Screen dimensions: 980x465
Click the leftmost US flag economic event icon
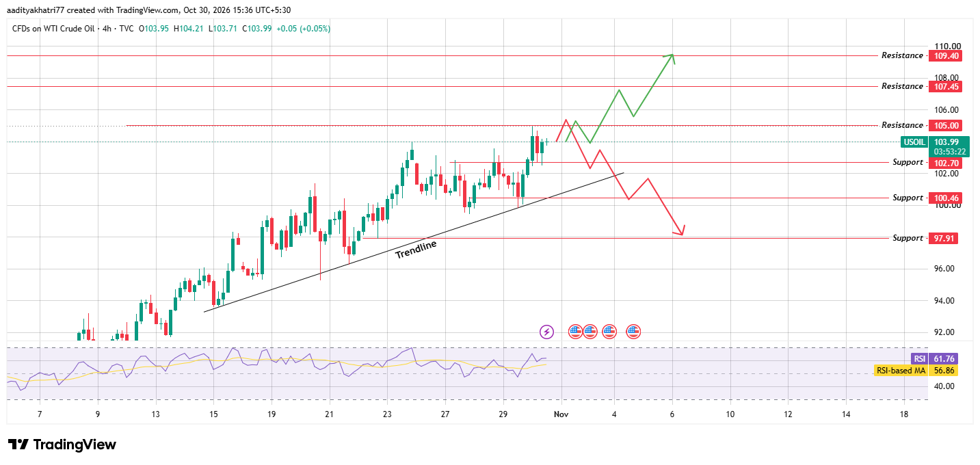(576, 332)
